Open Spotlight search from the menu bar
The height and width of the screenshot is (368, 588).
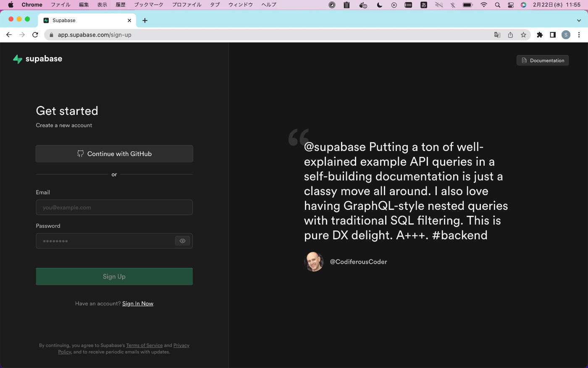tap(497, 5)
